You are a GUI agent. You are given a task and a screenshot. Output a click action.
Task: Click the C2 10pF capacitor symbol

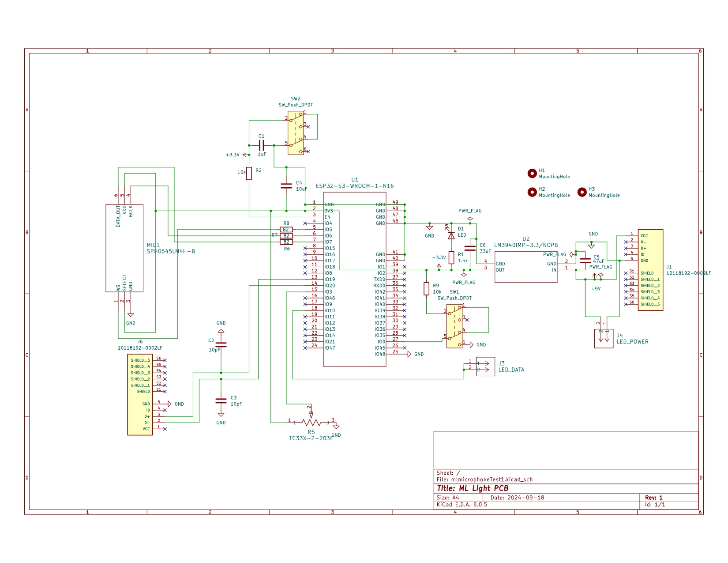[221, 345]
